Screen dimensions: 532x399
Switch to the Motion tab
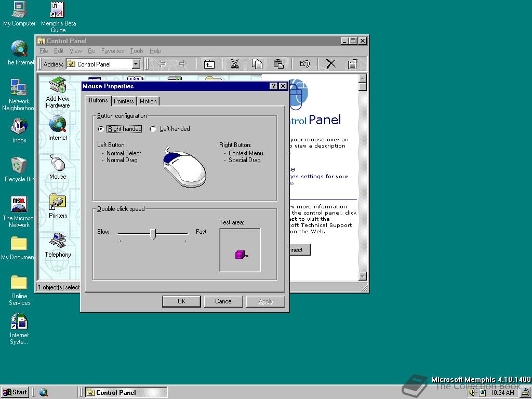148,101
